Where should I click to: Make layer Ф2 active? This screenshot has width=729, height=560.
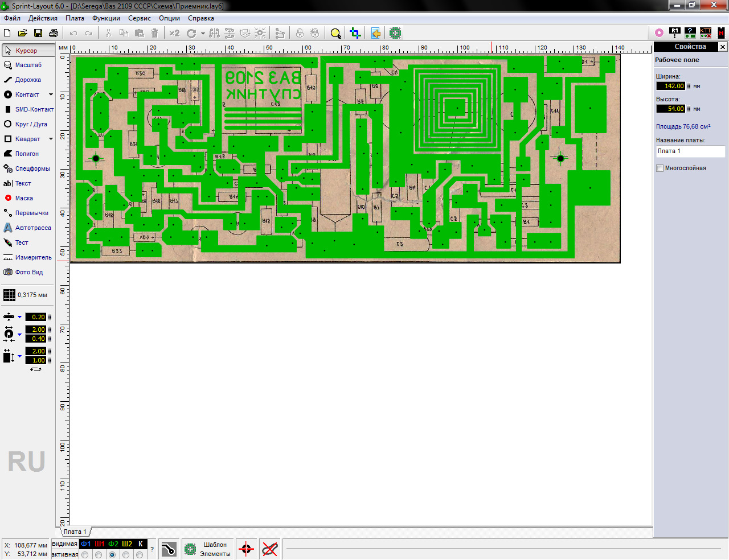coord(112,554)
